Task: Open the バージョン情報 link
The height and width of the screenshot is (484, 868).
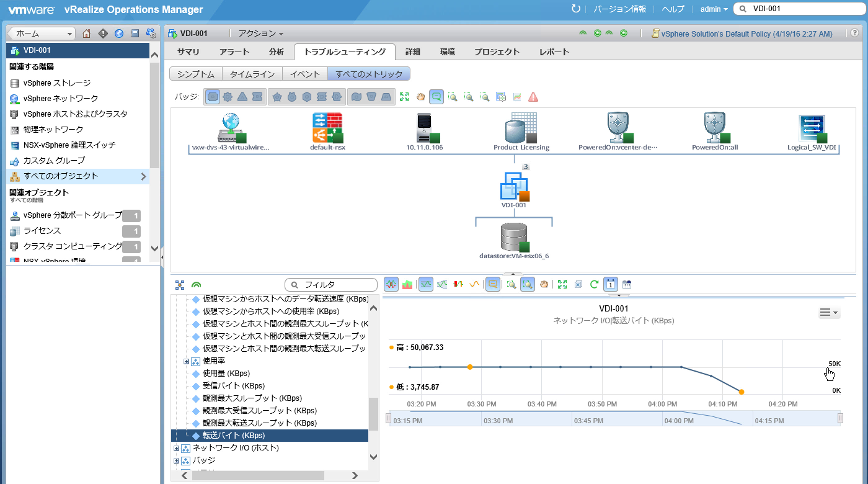Action: click(620, 9)
